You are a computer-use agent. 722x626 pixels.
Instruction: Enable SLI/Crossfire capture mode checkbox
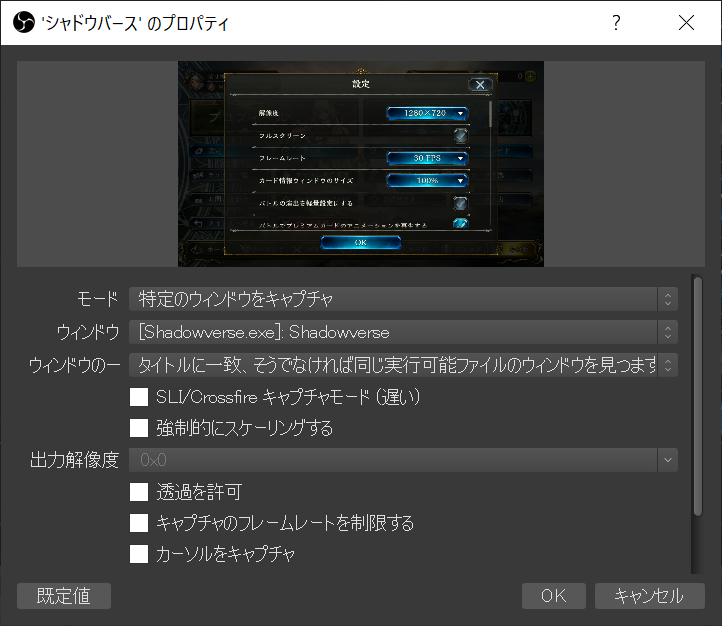tap(139, 397)
